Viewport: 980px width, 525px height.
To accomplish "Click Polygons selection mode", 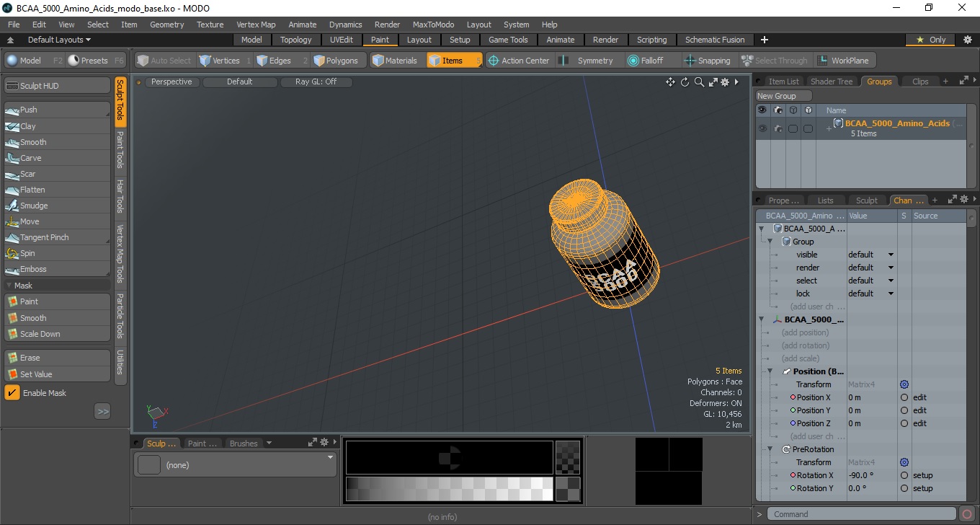I will click(339, 61).
